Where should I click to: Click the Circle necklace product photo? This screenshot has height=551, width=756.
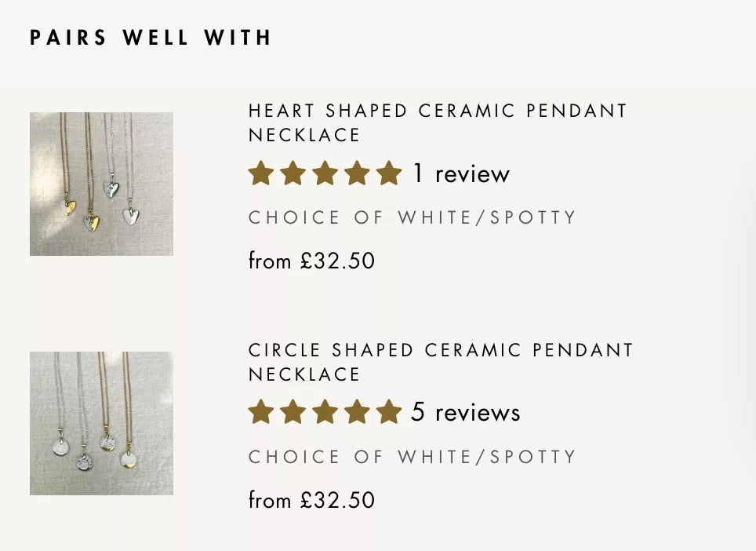tap(101, 422)
